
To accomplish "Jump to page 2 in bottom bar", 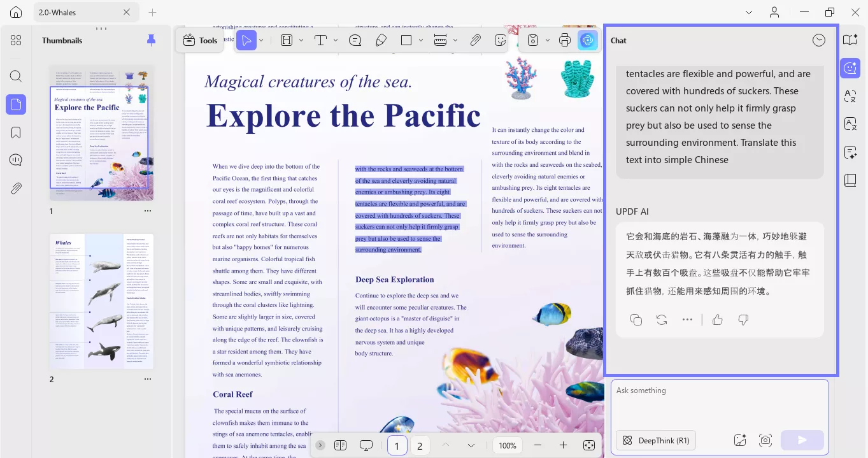I will [x=420, y=446].
